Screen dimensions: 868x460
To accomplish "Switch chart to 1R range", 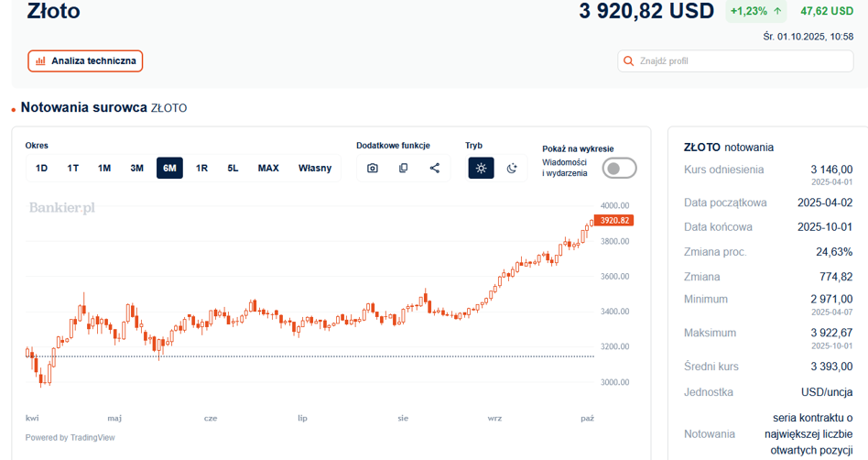I will 201,168.
